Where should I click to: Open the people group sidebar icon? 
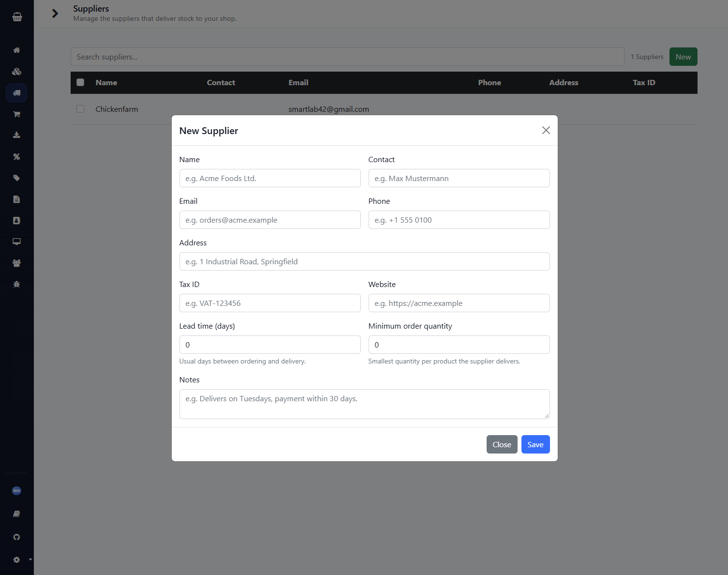16,263
